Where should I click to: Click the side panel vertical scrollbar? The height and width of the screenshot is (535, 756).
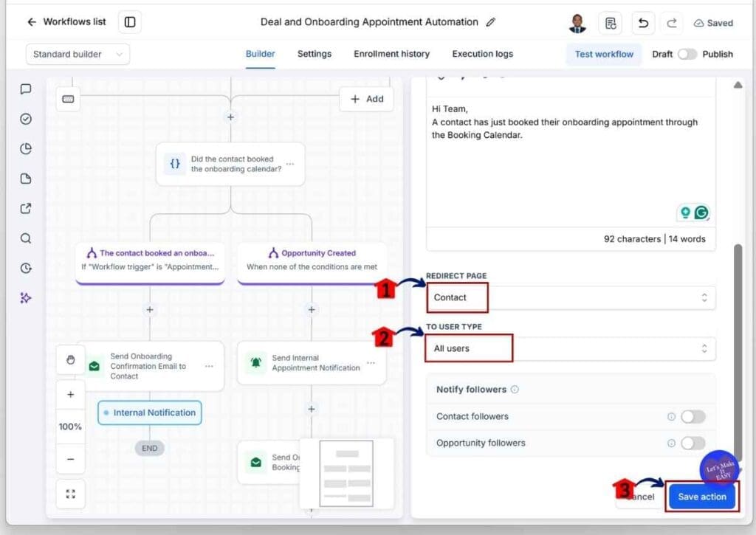coord(738,352)
